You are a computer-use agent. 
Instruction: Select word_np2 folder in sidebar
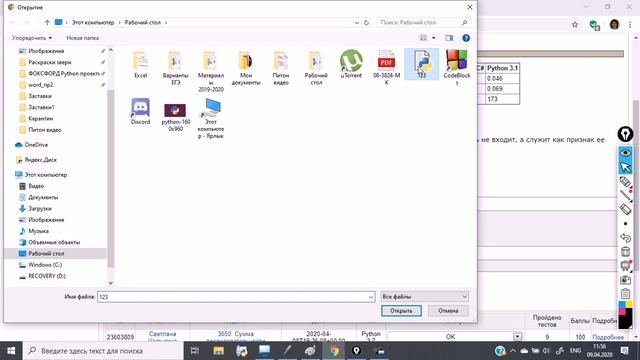40,85
